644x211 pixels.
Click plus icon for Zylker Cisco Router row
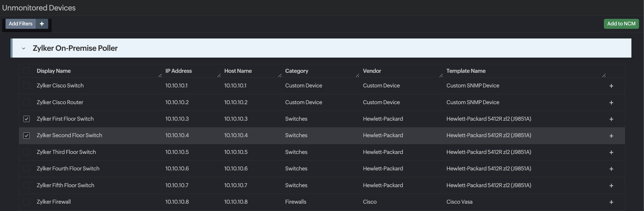[611, 103]
